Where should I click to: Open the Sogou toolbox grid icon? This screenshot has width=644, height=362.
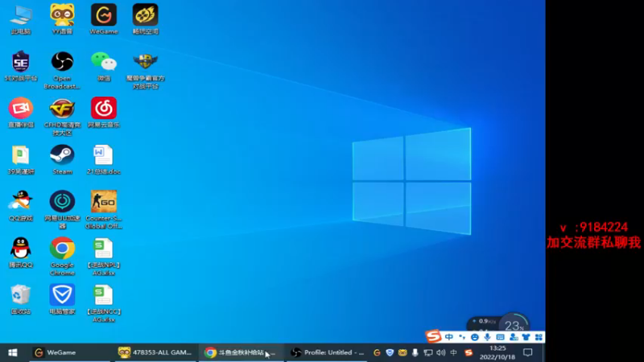click(539, 337)
